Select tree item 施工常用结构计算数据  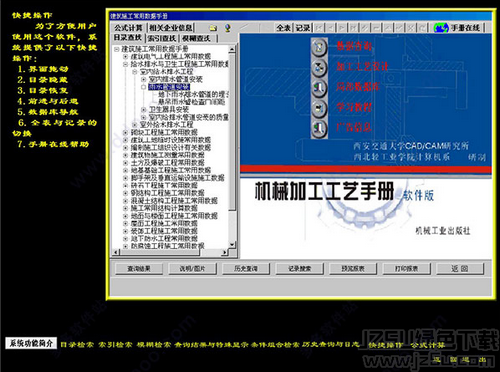click(164, 208)
